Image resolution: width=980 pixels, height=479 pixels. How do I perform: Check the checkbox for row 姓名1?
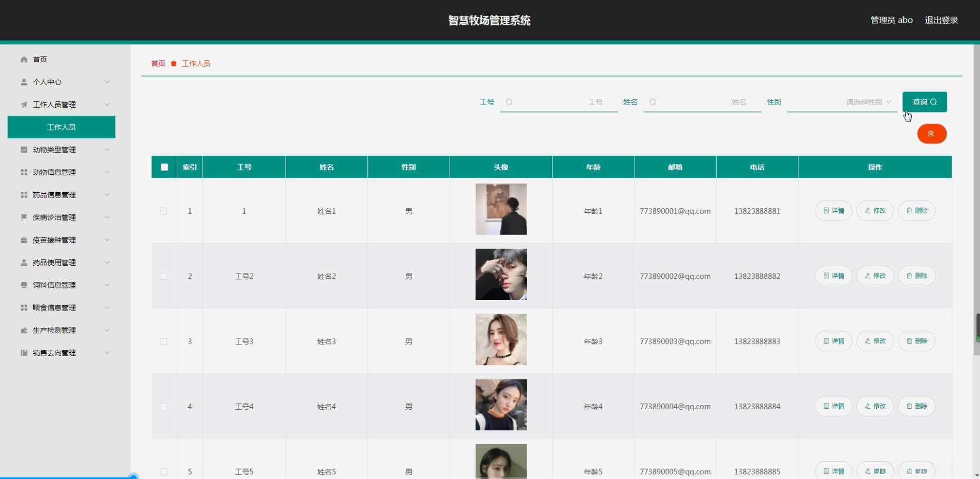164,211
